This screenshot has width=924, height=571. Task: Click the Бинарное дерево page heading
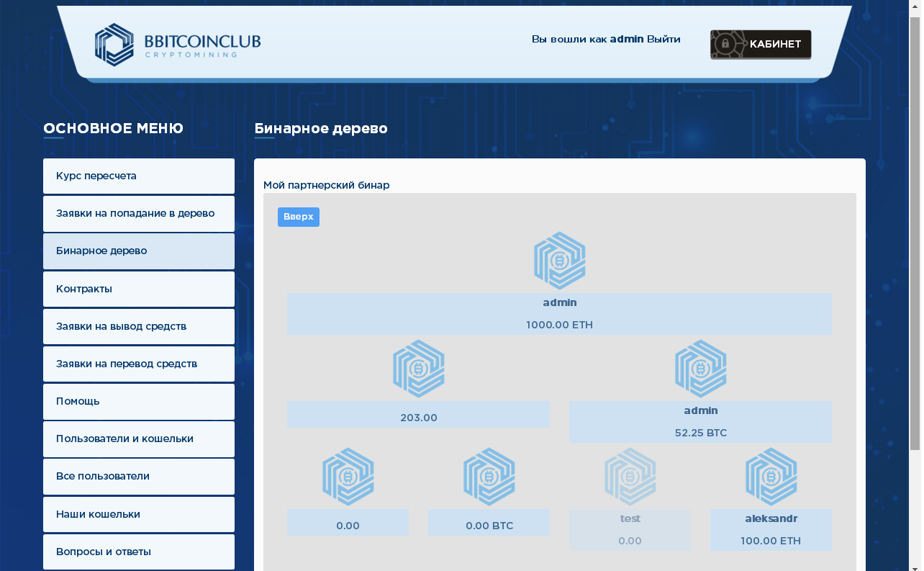click(321, 128)
